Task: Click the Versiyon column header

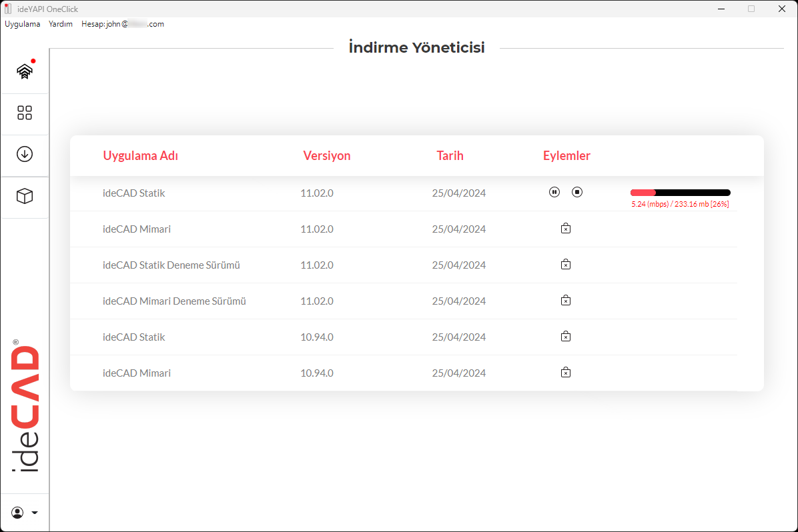Action: 327,156
